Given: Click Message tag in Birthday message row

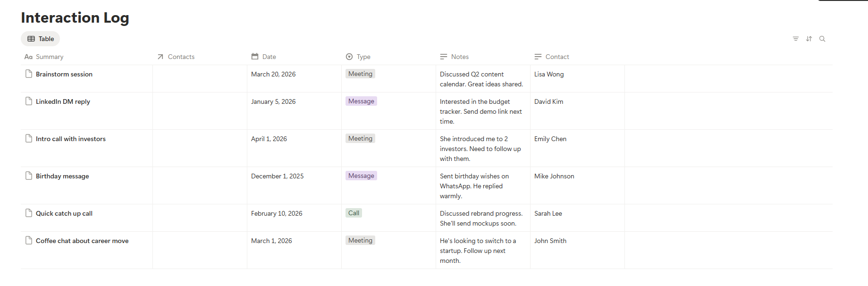Looking at the screenshot, I should pos(361,176).
